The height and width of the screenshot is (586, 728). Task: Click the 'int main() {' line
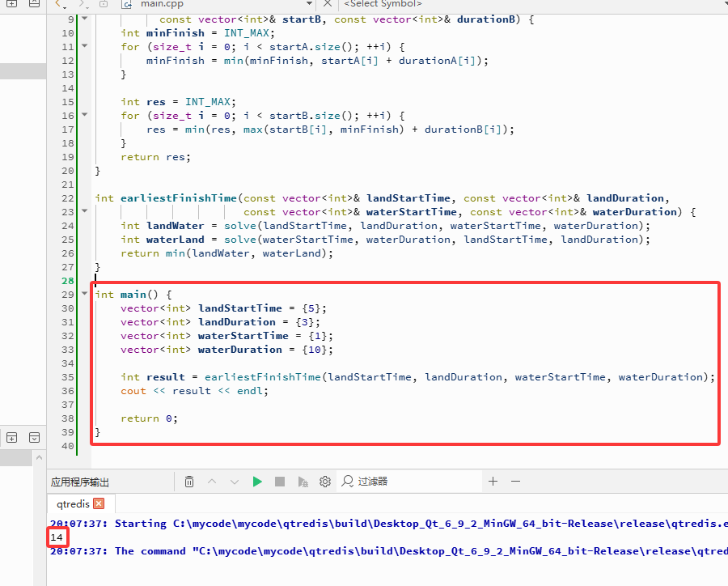[x=133, y=294]
